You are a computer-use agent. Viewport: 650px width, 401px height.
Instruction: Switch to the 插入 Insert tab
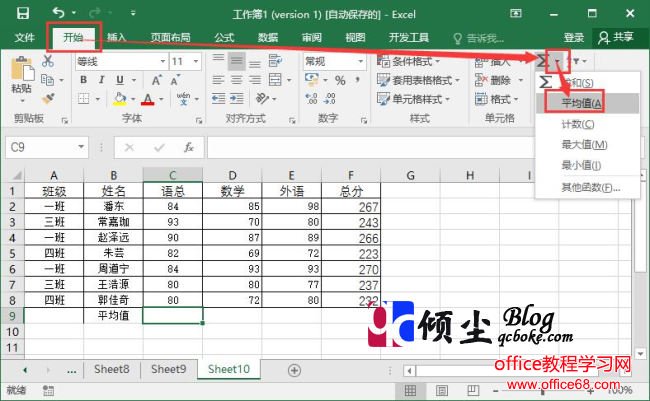[x=116, y=38]
